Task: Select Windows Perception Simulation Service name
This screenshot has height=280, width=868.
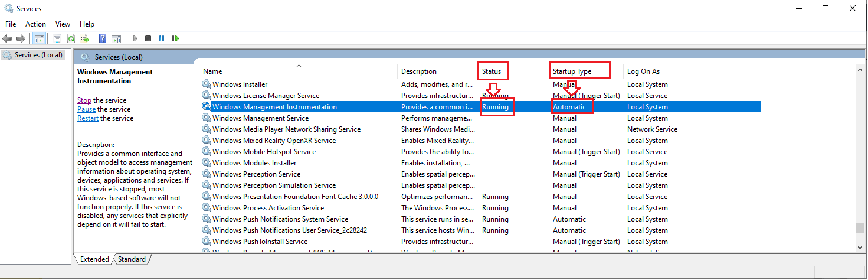Action: pyautogui.click(x=274, y=185)
